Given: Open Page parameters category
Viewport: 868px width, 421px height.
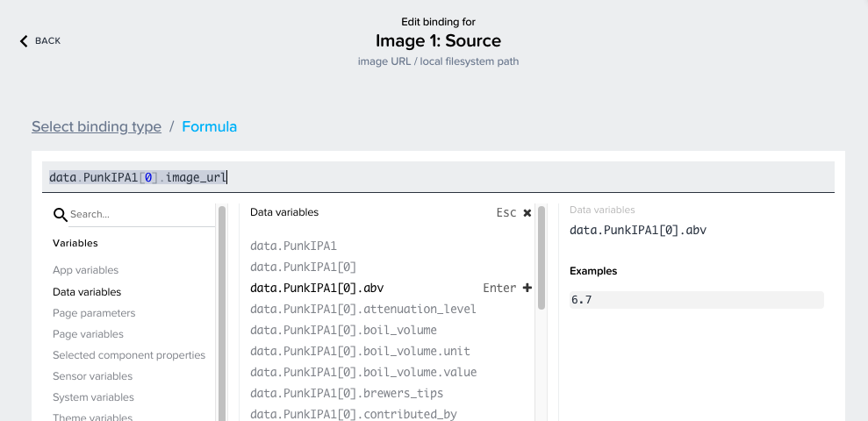Looking at the screenshot, I should point(94,313).
